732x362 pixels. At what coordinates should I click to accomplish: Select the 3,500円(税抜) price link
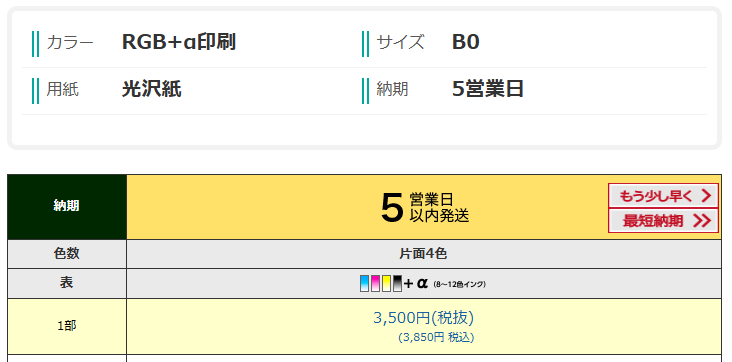[x=423, y=318]
